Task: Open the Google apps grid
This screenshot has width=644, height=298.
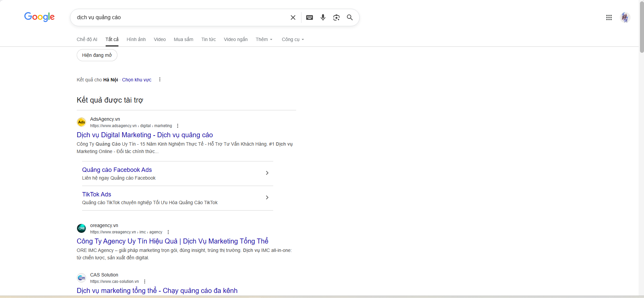Action: (x=609, y=17)
